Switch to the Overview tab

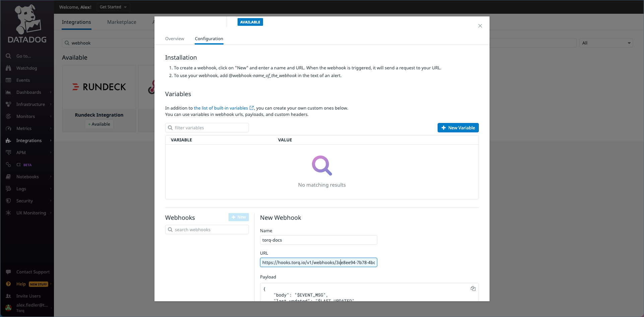click(175, 39)
